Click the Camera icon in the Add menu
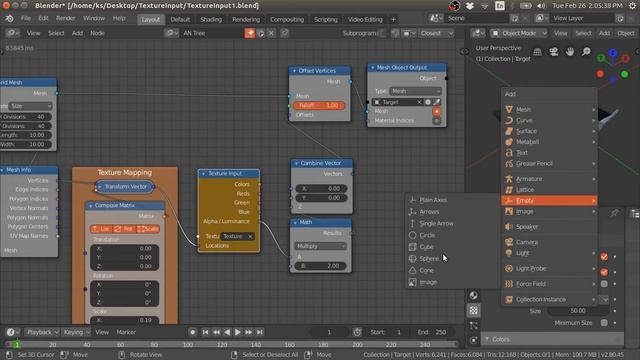This screenshot has height=360, width=640. 509,242
